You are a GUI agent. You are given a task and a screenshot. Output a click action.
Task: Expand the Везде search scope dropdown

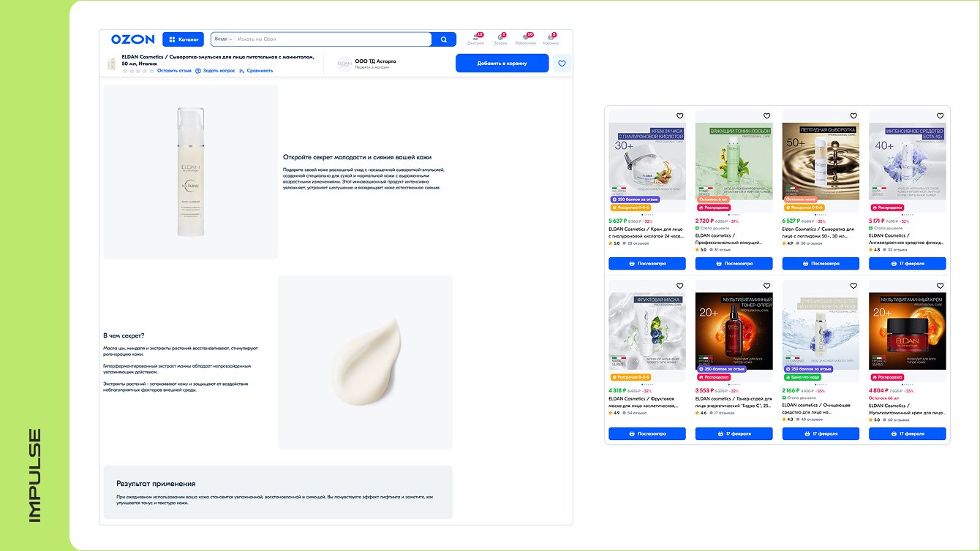224,39
